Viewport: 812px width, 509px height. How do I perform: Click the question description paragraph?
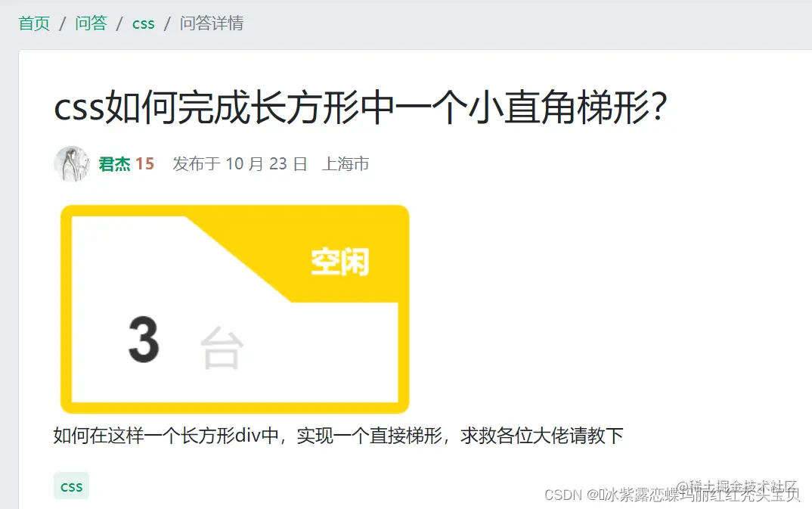pos(338,436)
